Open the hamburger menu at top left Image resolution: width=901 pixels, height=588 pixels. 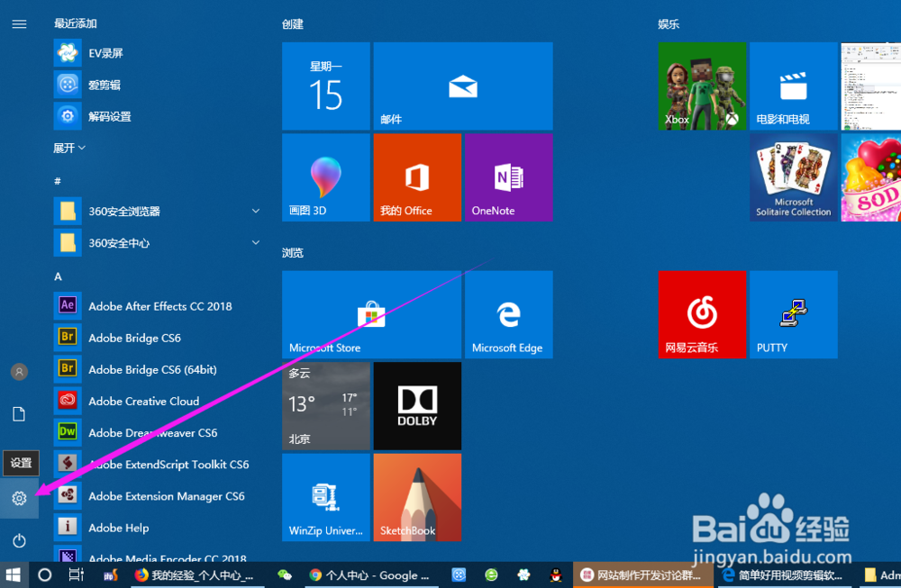19,24
